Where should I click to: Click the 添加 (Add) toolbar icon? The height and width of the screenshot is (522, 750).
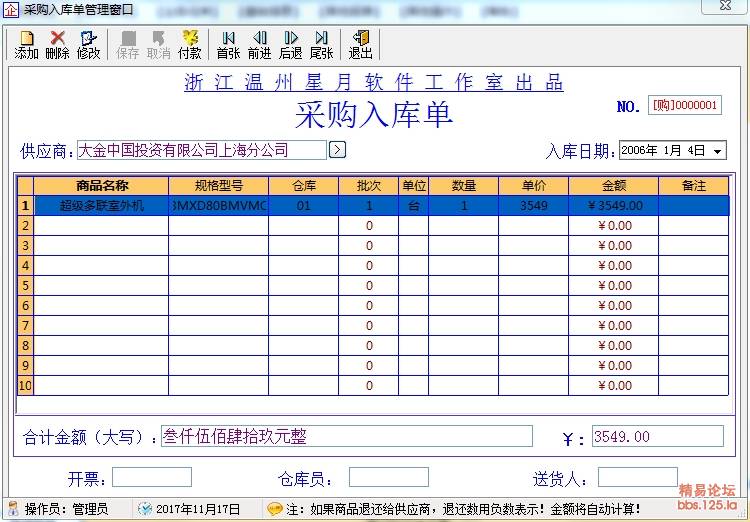pyautogui.click(x=26, y=45)
